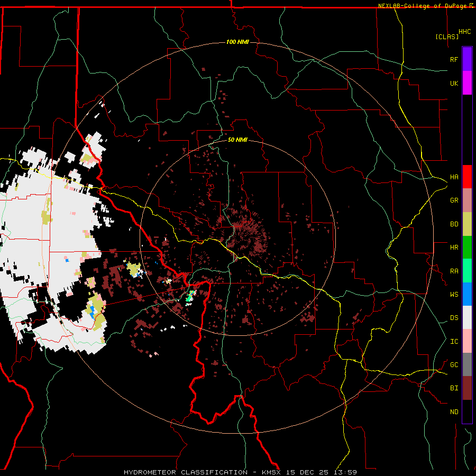Screen dimensions: 476x476
Task: Click the HHC product code text
Action: pos(464,32)
